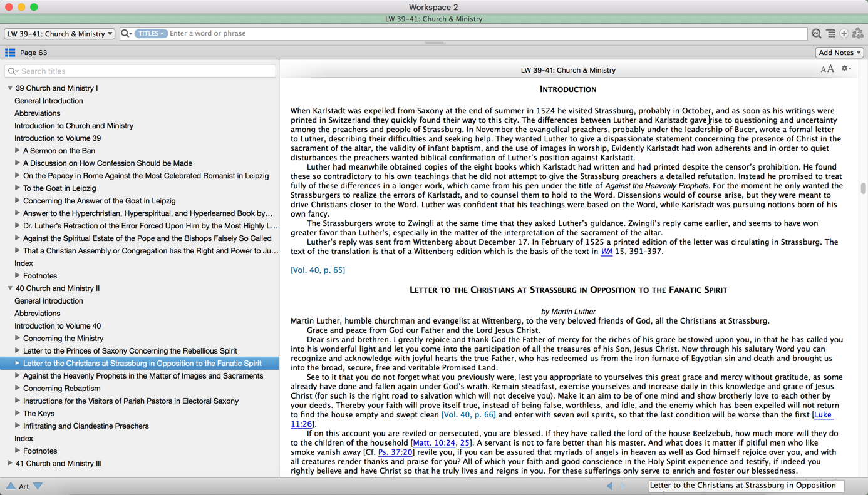Click the LW 39–41: Church & Ministry tab

tap(433, 19)
